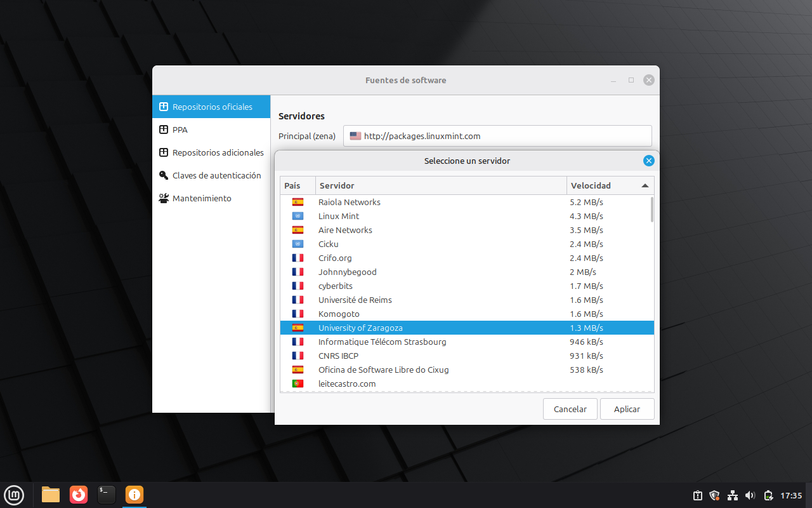This screenshot has height=508, width=812.
Task: Sort servers by the Servidor column header
Action: 441,185
